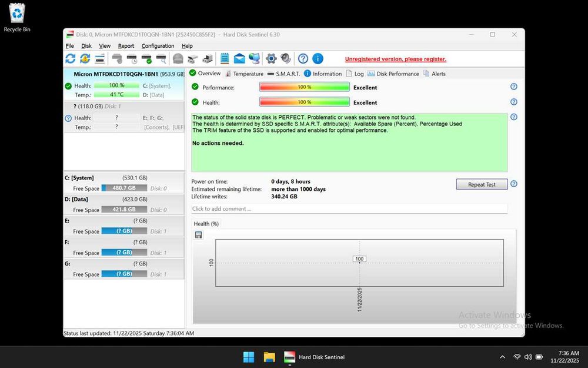Select the C: [System] partition row
Image resolution: width=588 pixels, height=368 pixels.
[124, 183]
